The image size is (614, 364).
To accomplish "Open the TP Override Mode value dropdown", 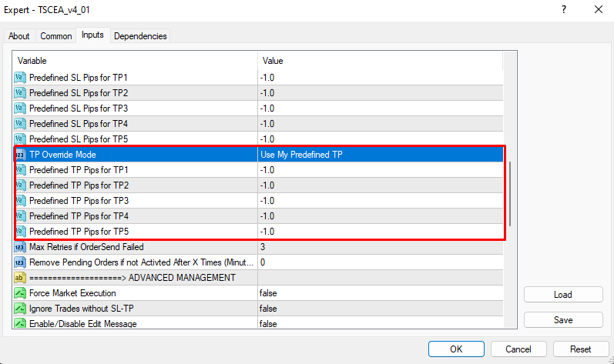I will [380, 155].
